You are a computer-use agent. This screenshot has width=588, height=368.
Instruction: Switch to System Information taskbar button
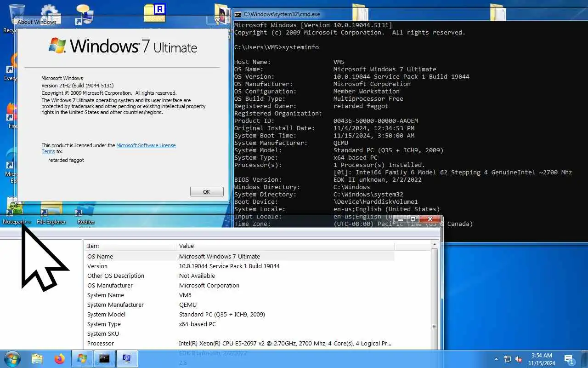click(127, 359)
